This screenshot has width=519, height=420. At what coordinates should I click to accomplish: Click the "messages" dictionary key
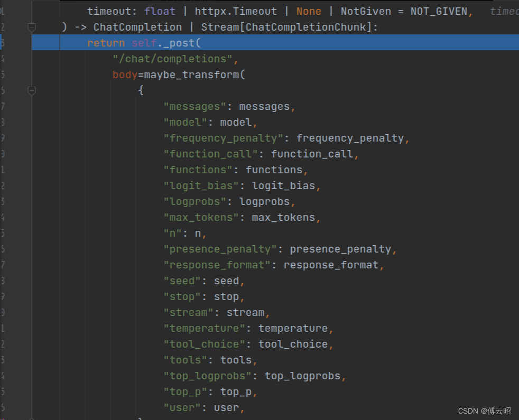pyautogui.click(x=195, y=106)
